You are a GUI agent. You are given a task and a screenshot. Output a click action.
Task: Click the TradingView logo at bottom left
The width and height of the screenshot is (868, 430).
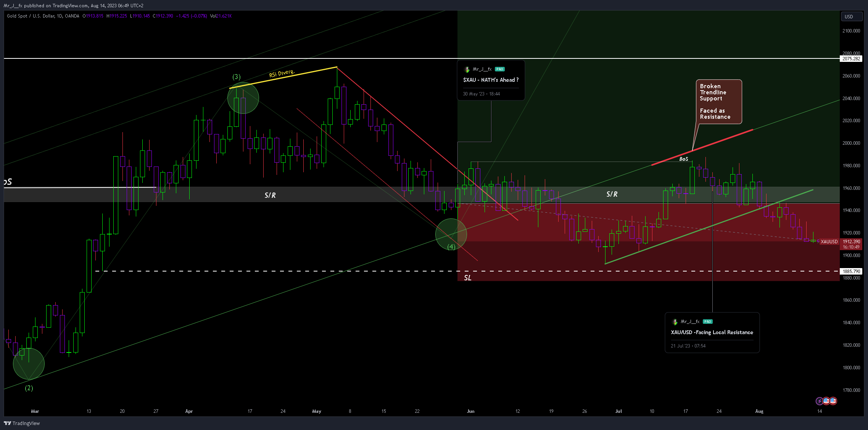tap(22, 423)
